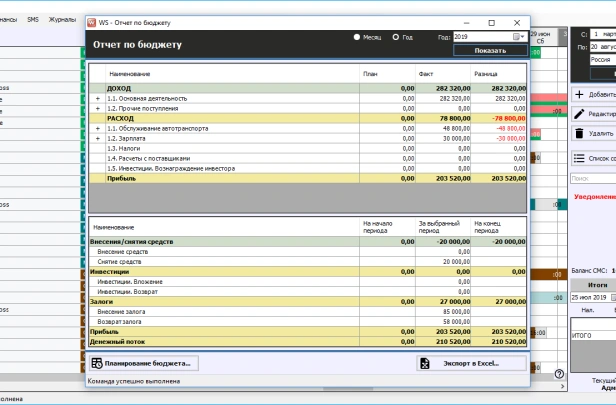Click the trash delete icon
Screen dimensions: 616x405
579,133
